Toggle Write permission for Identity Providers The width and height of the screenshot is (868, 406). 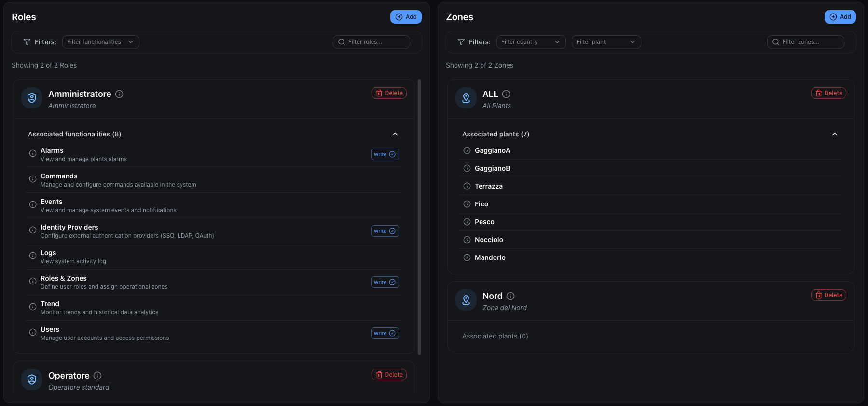(x=385, y=231)
